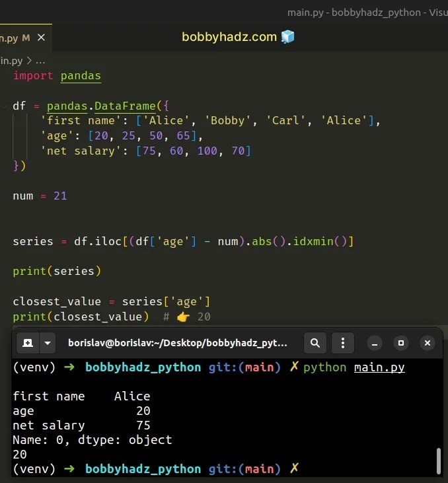Click the 'Alice' value in terminal output
This screenshot has height=483, width=448.
coord(132,396)
